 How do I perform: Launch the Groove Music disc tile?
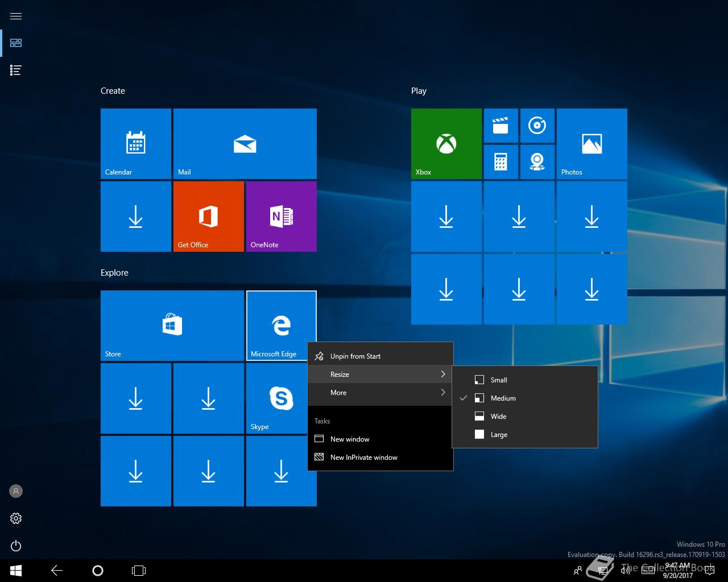coord(537,126)
